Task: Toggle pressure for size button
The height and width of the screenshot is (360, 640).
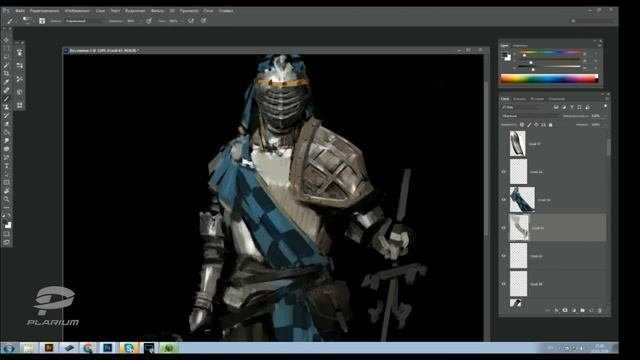Action: point(203,20)
